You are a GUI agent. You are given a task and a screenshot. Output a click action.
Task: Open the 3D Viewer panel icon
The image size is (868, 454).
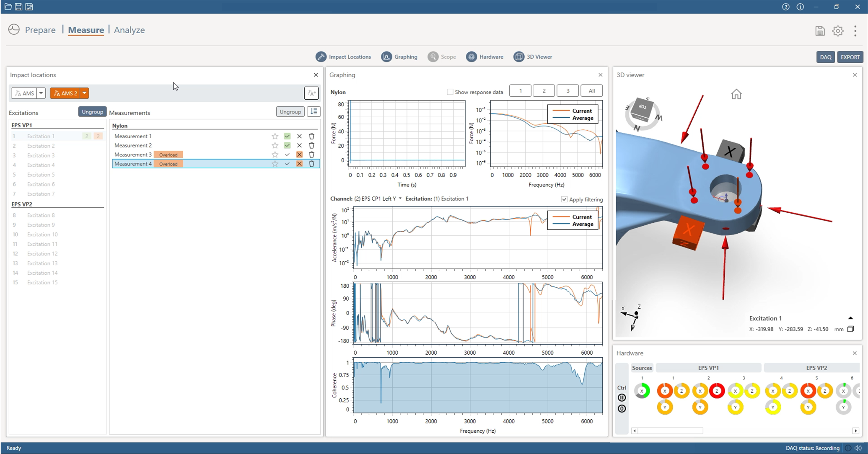[x=519, y=57]
